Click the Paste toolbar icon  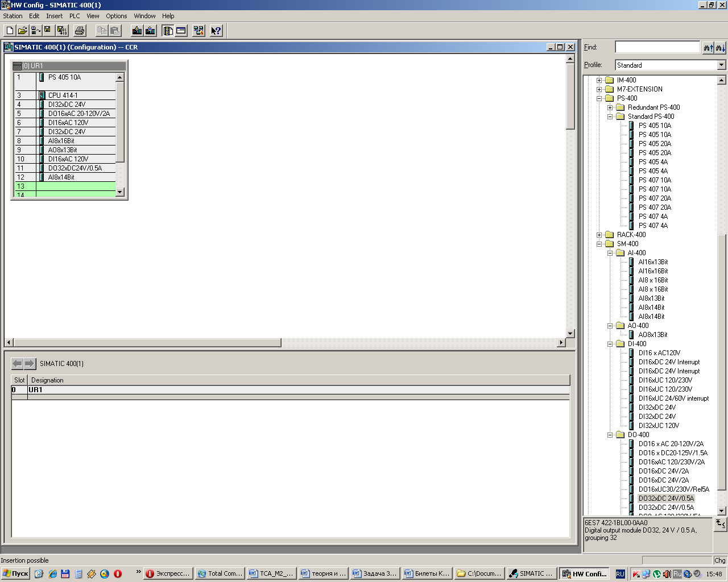click(x=115, y=31)
